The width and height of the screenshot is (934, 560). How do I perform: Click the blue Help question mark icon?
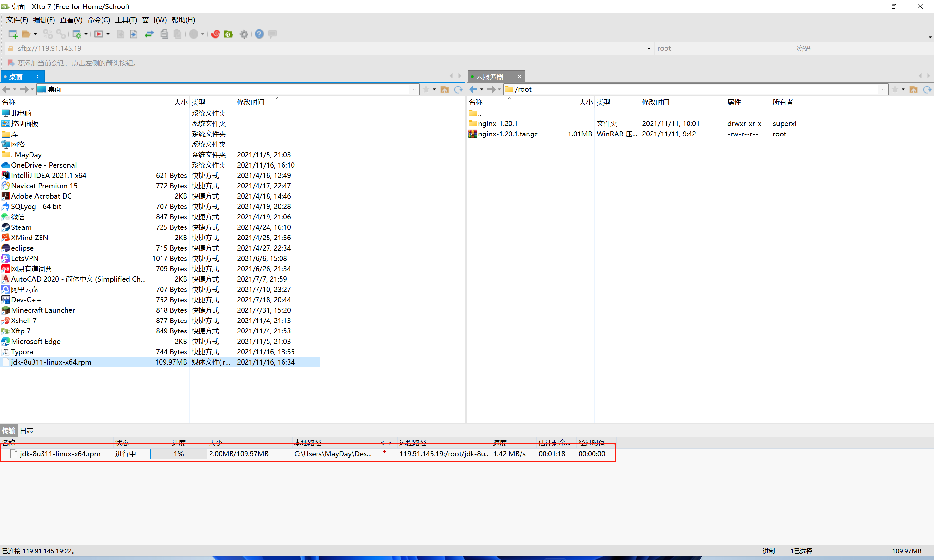[259, 34]
